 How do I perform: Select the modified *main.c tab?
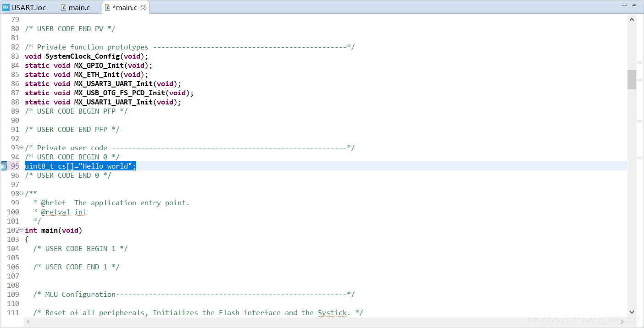click(x=124, y=7)
